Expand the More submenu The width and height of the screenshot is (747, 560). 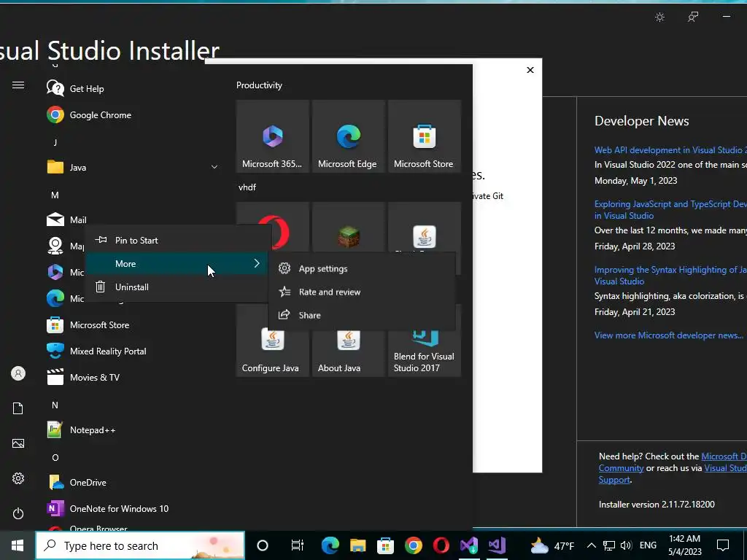[177, 263]
